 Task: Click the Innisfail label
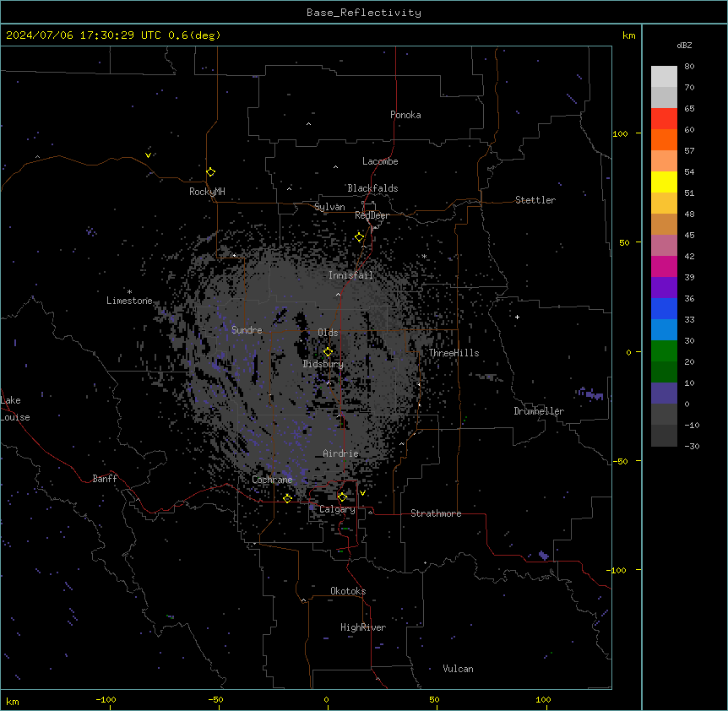[x=351, y=275]
